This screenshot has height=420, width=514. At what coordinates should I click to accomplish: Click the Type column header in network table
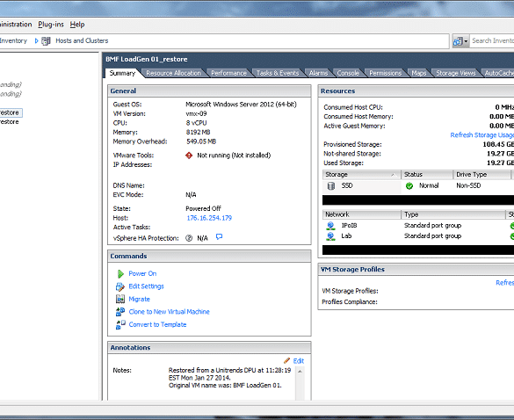pos(453,214)
